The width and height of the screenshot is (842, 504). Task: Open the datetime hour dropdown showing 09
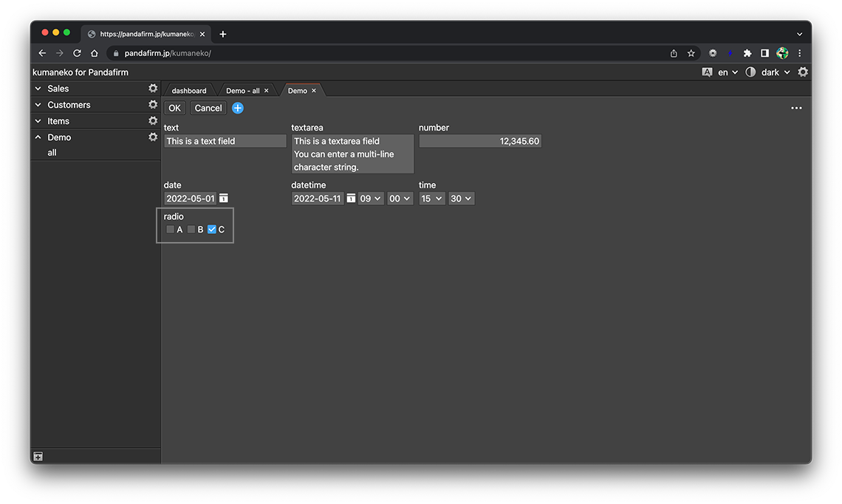pos(371,199)
